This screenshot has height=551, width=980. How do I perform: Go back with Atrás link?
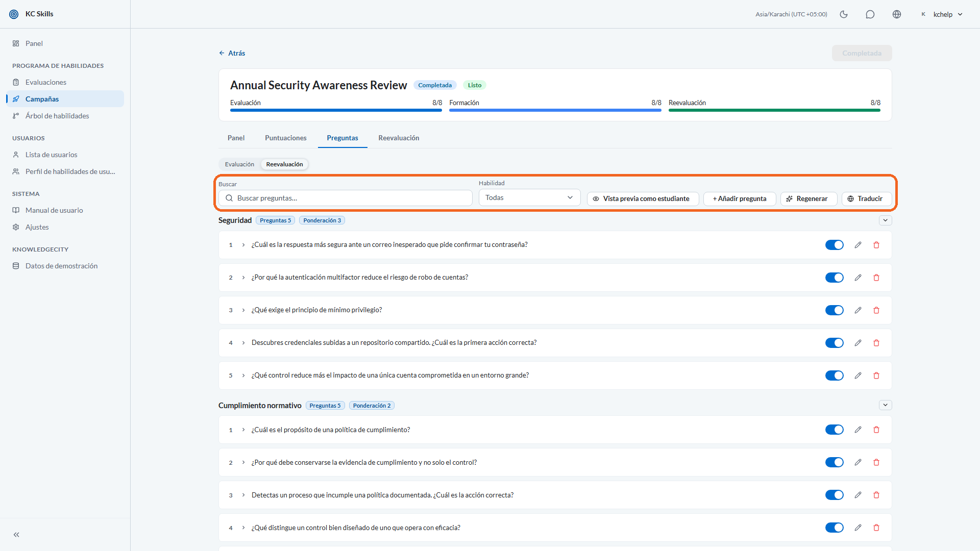232,53
